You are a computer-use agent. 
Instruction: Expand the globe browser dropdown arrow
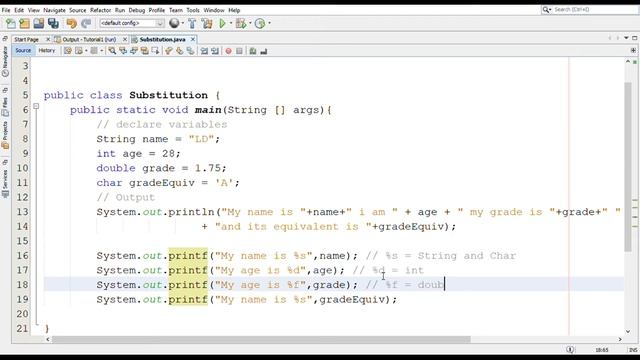(x=182, y=23)
